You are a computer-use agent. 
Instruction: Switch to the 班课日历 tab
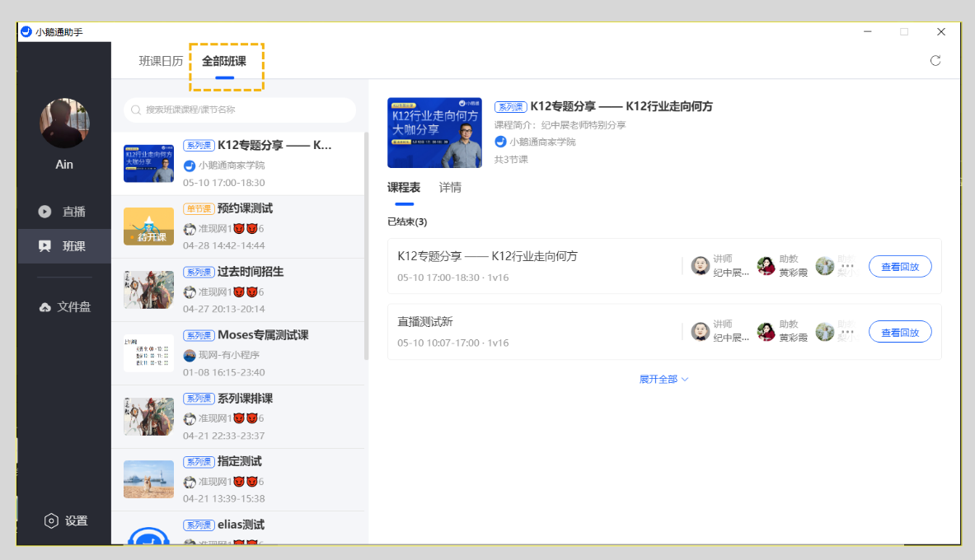point(161,61)
